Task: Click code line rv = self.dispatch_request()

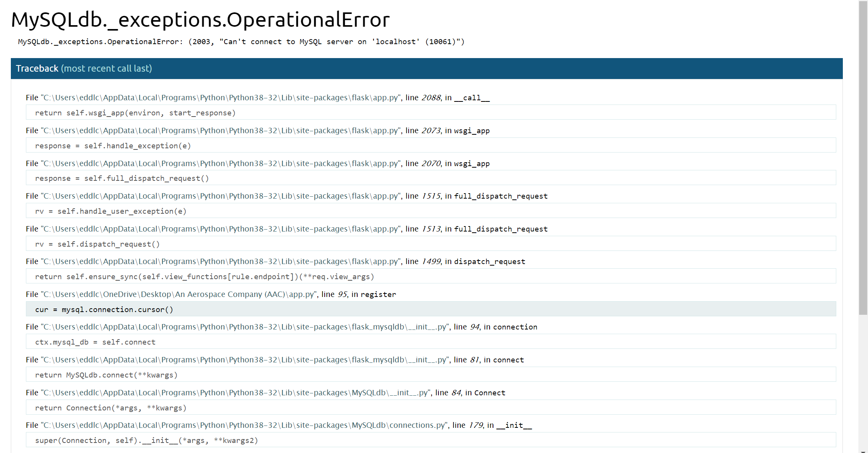Action: tap(431, 244)
